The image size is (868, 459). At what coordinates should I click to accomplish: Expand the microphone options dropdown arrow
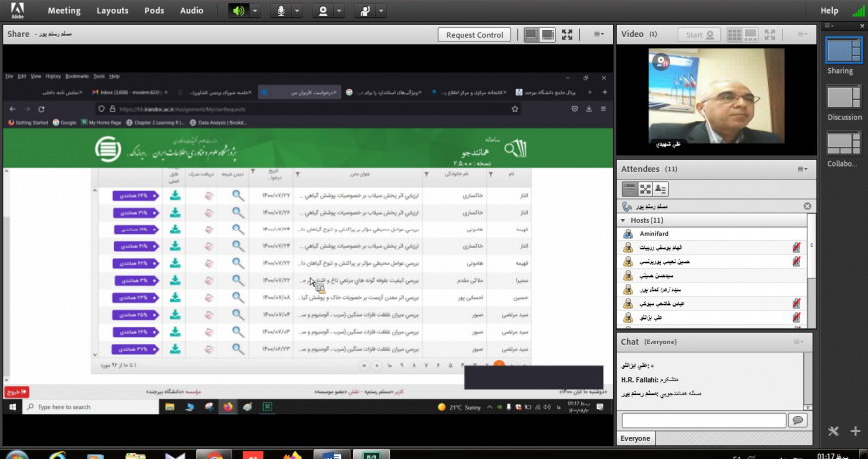point(297,11)
